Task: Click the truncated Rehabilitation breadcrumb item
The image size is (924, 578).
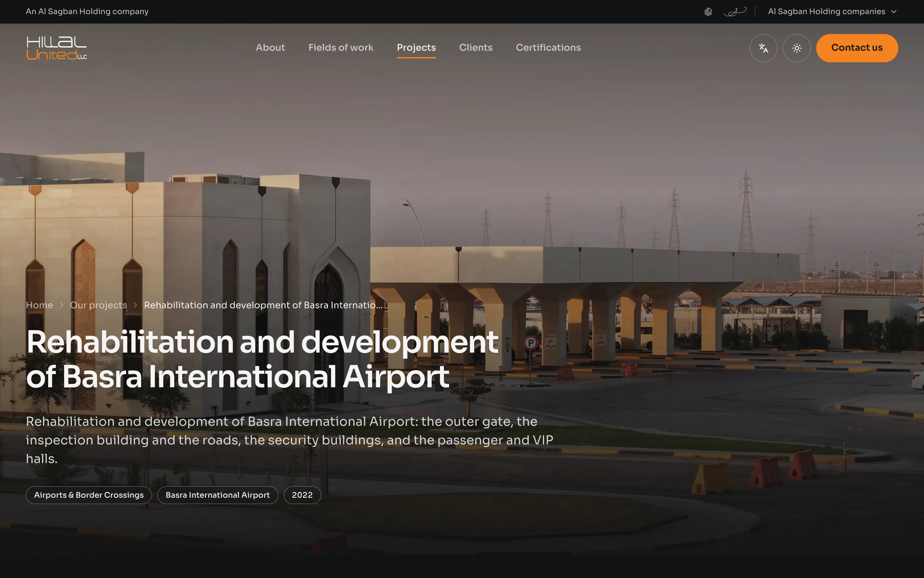Action: pos(263,305)
